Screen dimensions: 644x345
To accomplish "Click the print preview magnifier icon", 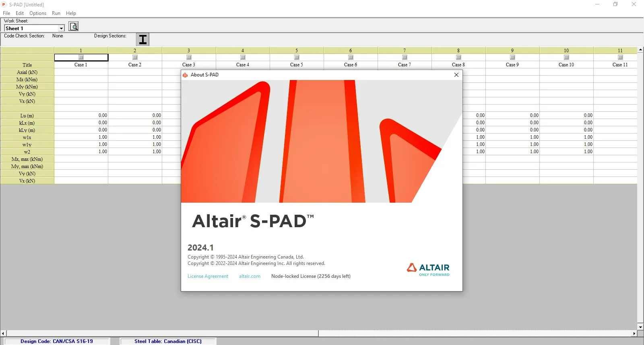I will coord(74,27).
